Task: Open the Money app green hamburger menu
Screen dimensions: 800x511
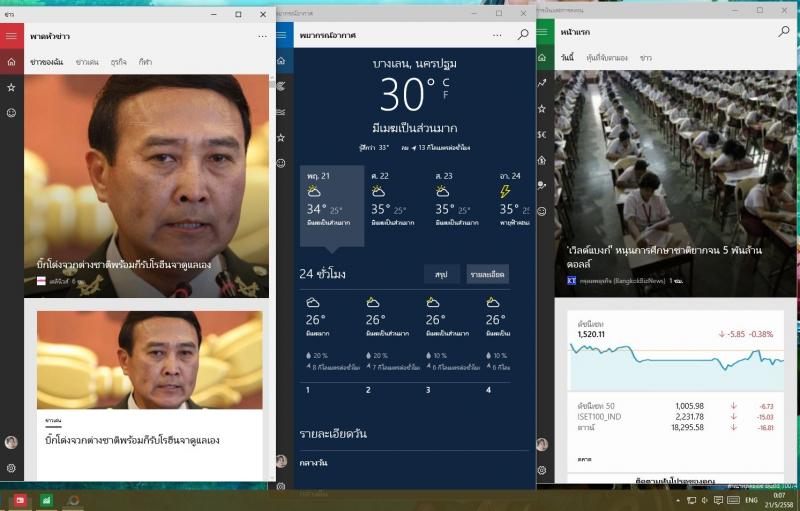Action: coord(542,32)
